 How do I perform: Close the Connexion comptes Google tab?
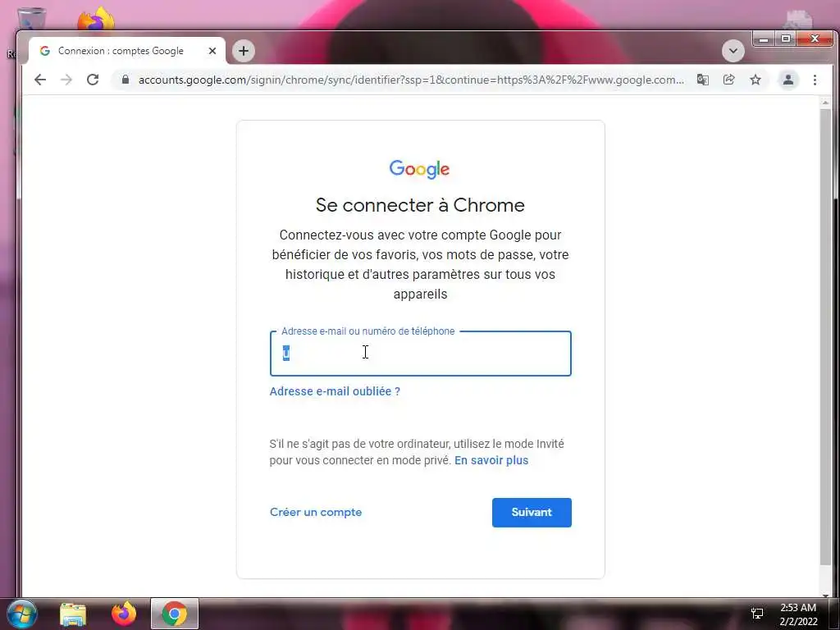212,51
